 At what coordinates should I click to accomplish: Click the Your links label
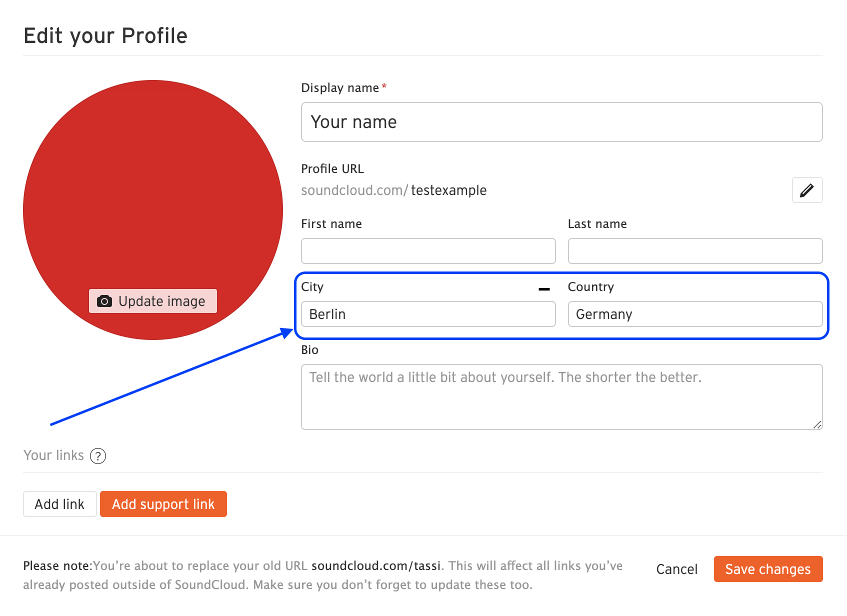coord(53,455)
